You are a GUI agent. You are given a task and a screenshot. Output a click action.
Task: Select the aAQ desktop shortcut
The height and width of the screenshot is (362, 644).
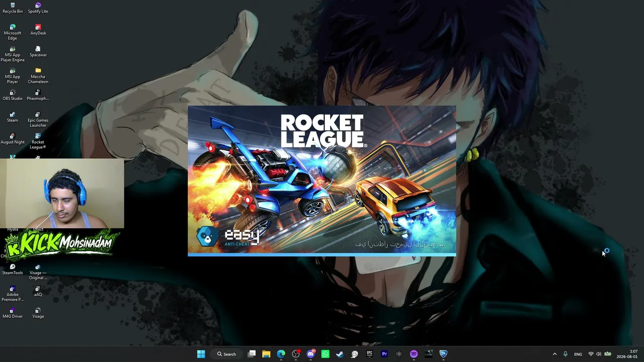(38, 292)
